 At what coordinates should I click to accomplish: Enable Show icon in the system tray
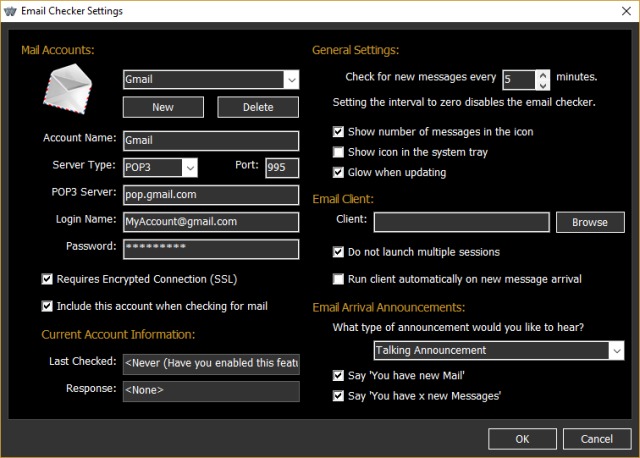pos(339,152)
